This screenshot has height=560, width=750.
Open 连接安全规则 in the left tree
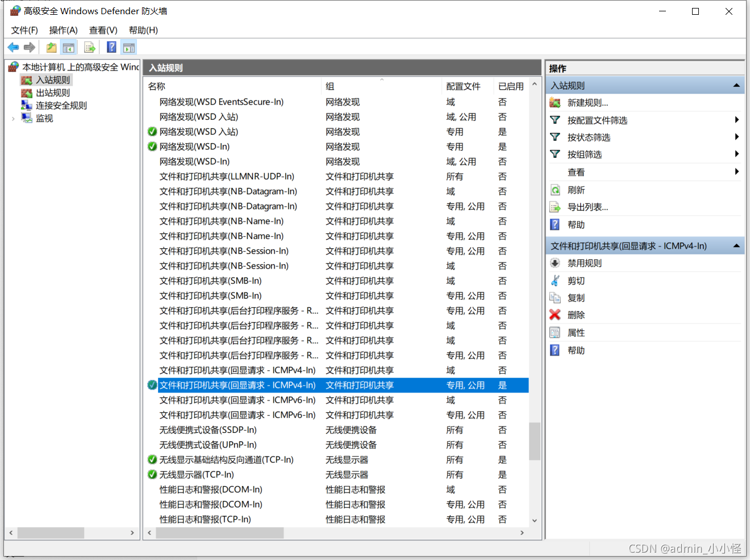coord(61,106)
